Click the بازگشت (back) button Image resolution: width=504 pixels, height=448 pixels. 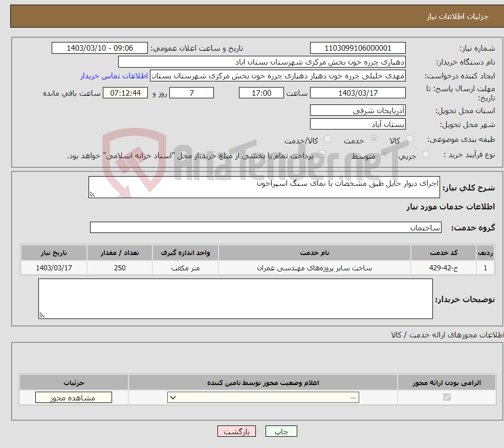pos(236,431)
